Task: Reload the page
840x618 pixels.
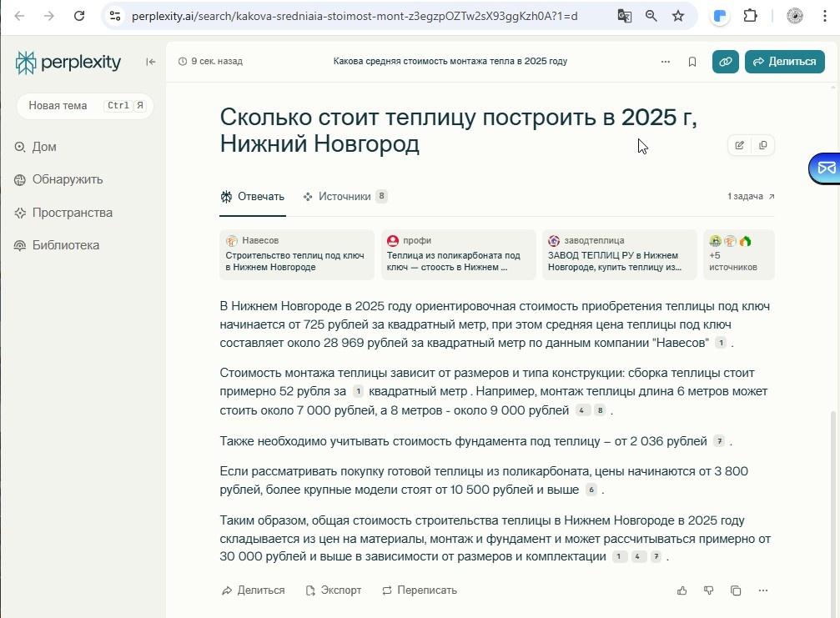Action: click(79, 16)
